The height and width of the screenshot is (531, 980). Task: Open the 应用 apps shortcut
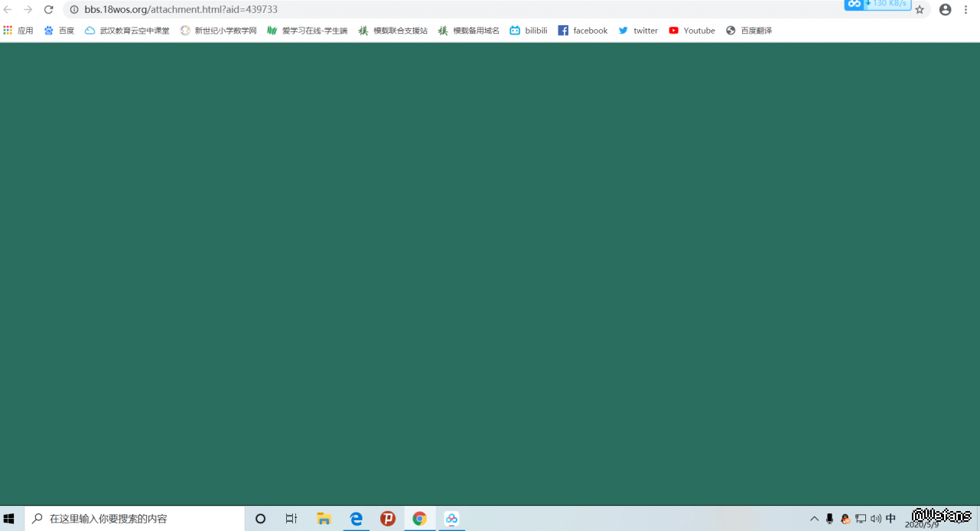18,31
